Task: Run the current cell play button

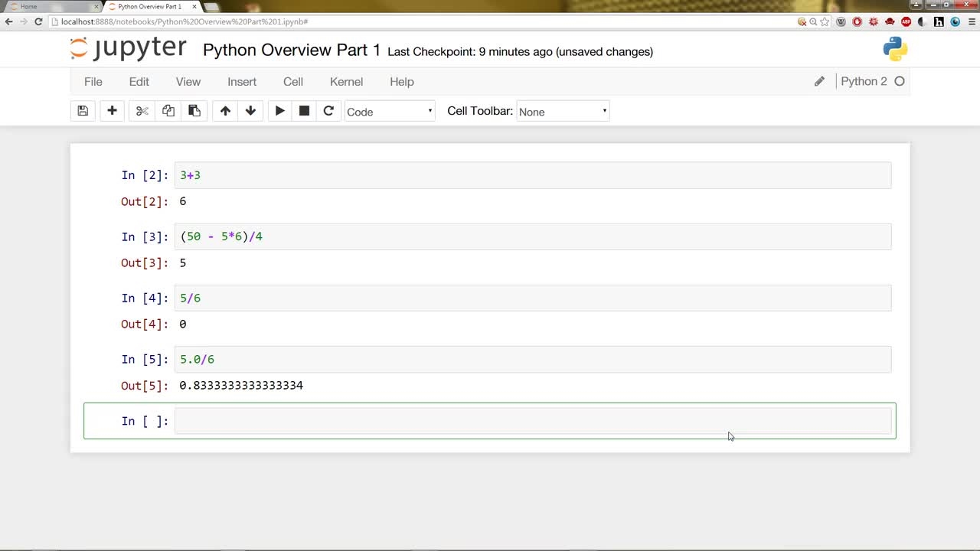Action: (279, 111)
